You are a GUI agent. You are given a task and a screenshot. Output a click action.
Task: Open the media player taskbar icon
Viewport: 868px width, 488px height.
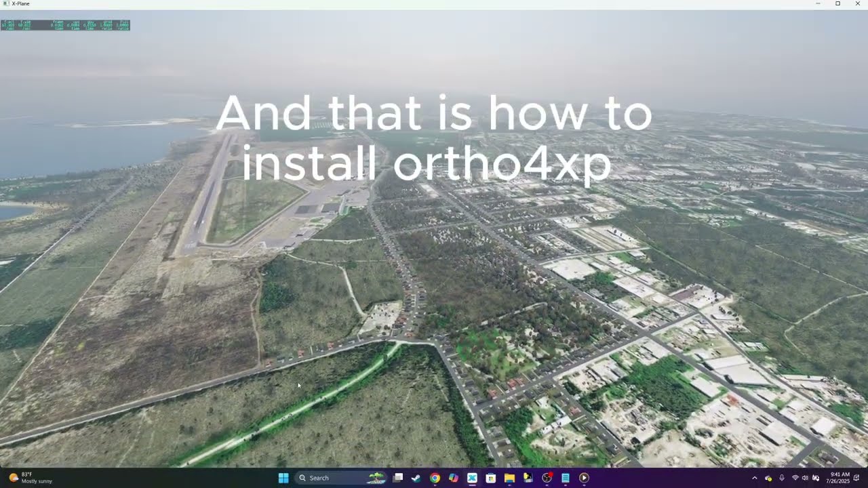(584, 478)
